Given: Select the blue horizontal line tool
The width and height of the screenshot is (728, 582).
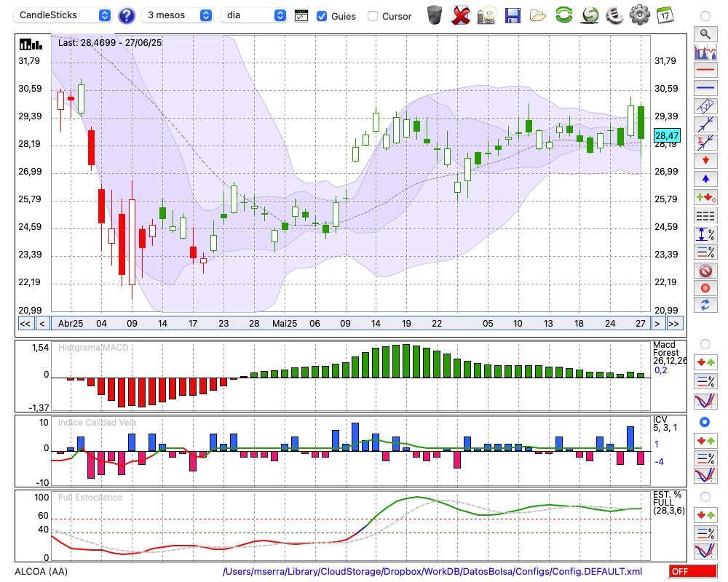Looking at the screenshot, I should click(705, 88).
